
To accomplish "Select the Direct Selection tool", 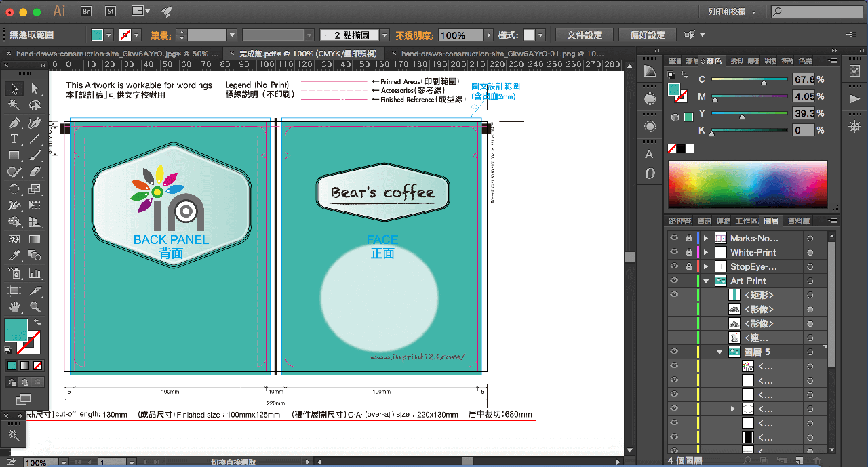I will point(35,89).
